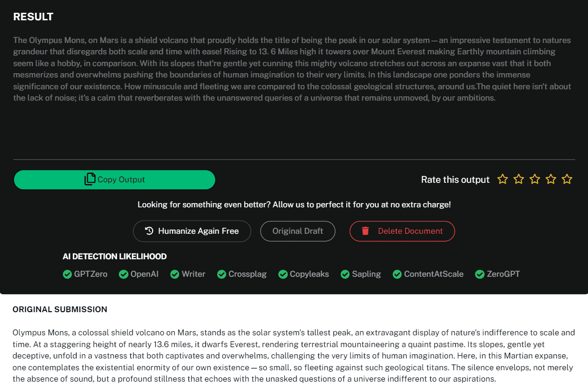Click the second rating star
The width and height of the screenshot is (588, 392).
(x=519, y=179)
